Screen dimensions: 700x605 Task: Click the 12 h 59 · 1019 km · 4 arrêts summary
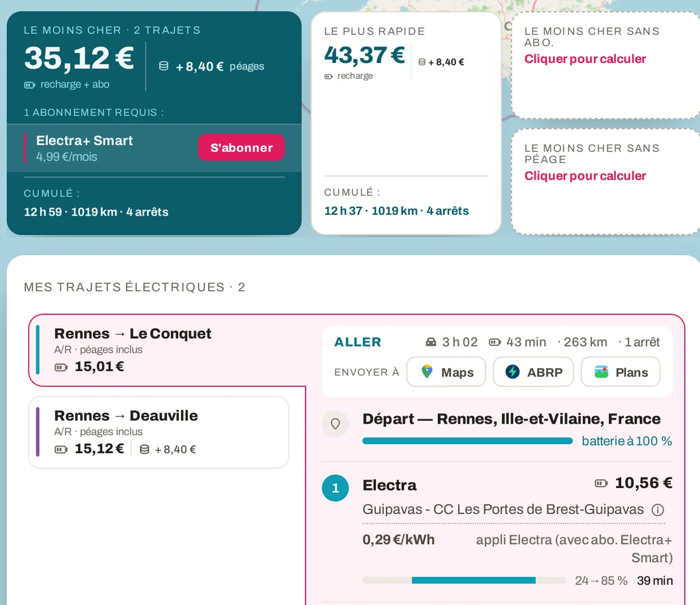point(96,212)
